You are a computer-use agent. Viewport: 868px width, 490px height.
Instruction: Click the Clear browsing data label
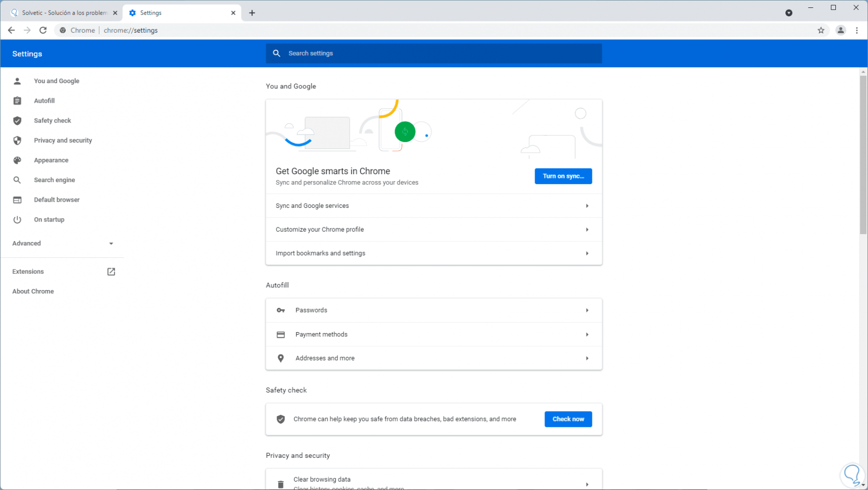tap(322, 479)
